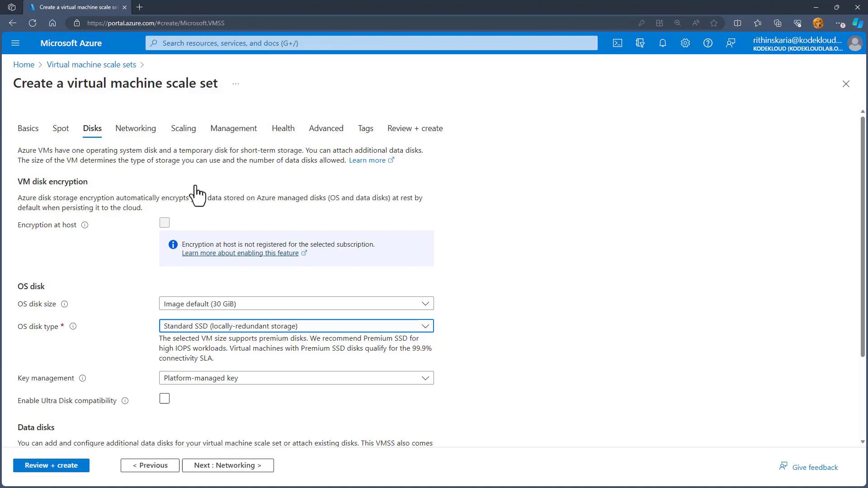Open the notifications bell
This screenshot has height=488, width=868.
[663, 43]
